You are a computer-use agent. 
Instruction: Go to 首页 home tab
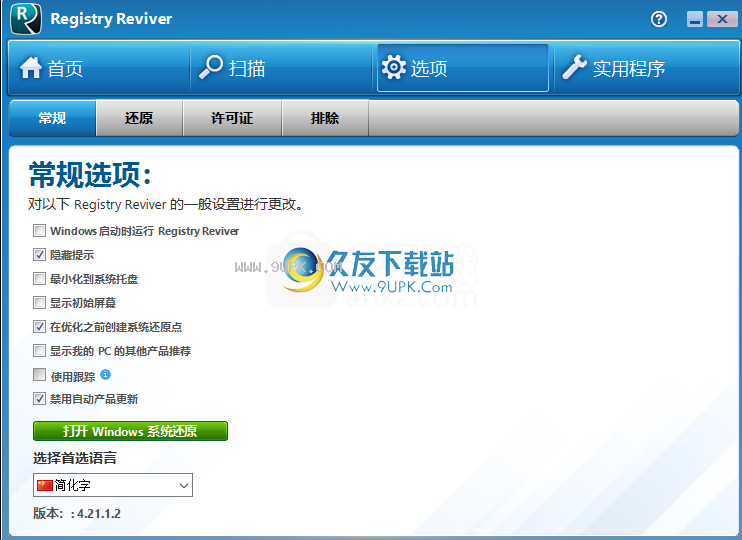[99, 68]
